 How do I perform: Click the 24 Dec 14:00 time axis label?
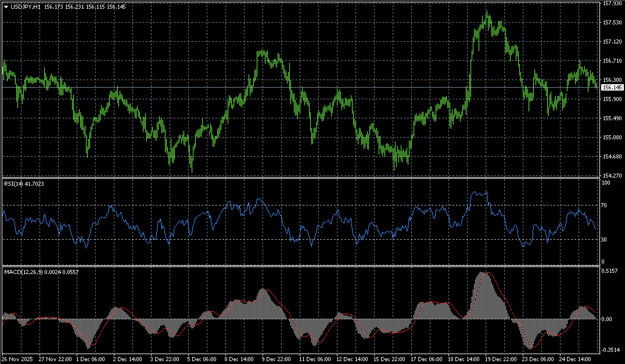coord(574,359)
